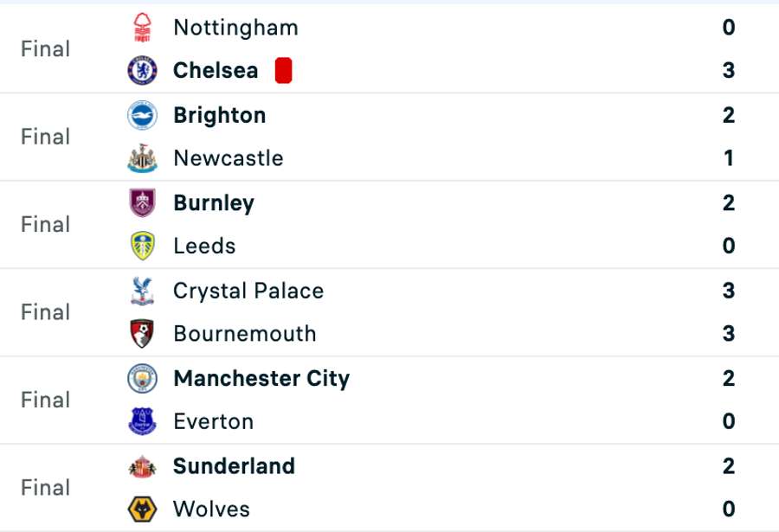
Task: Click the Crystal Palace club crest
Action: (142, 291)
